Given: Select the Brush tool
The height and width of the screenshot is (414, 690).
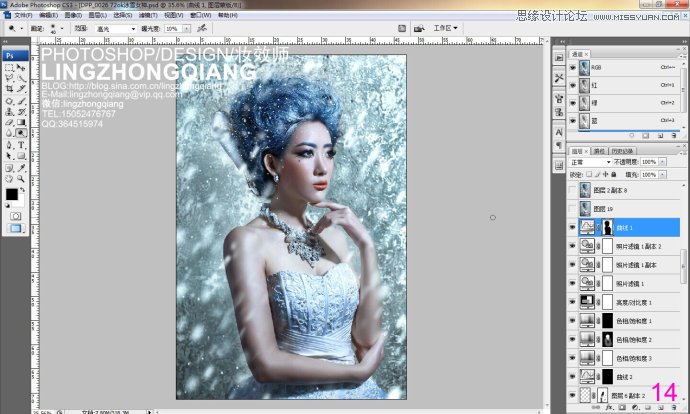Looking at the screenshot, I should pos(21,101).
